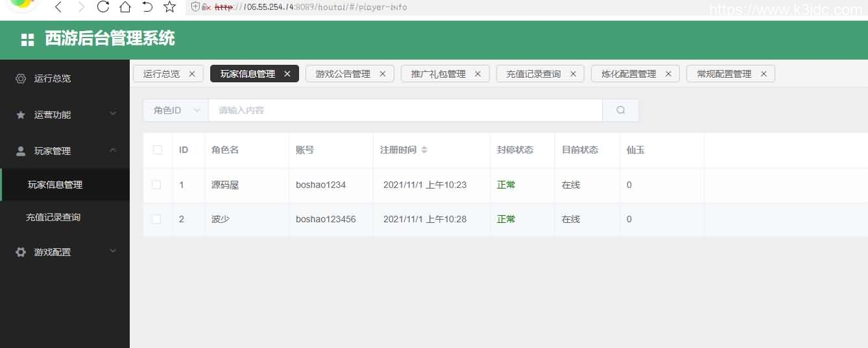Close the 玩家信息管理 tab
868x348 pixels.
287,74
